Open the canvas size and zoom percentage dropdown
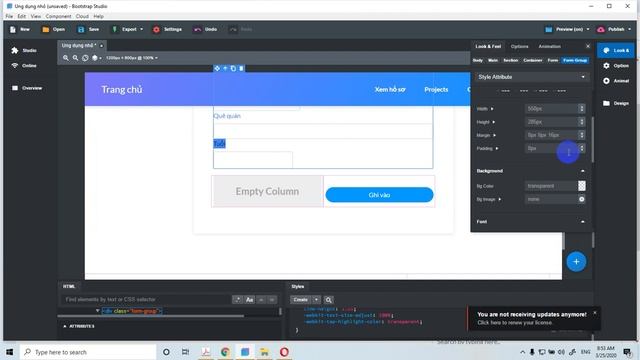 (131, 58)
